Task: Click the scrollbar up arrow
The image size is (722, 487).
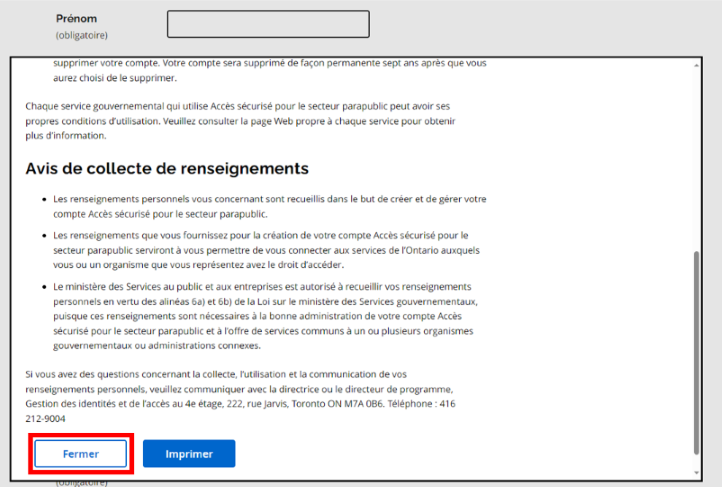Action: pos(698,64)
